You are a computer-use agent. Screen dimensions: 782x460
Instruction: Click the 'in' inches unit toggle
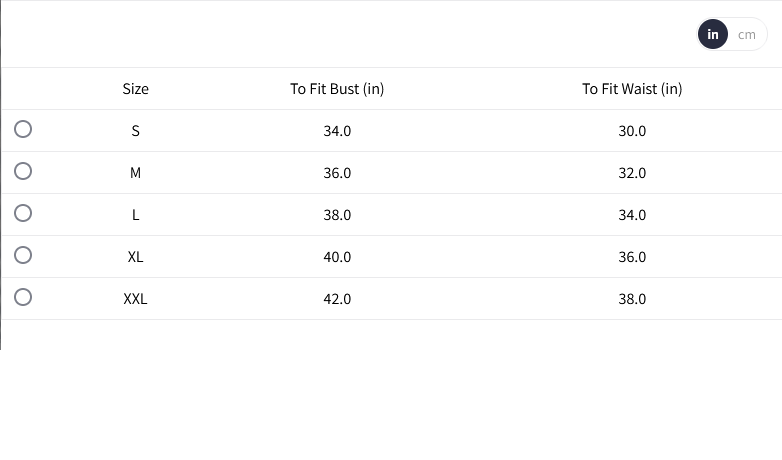tap(713, 34)
